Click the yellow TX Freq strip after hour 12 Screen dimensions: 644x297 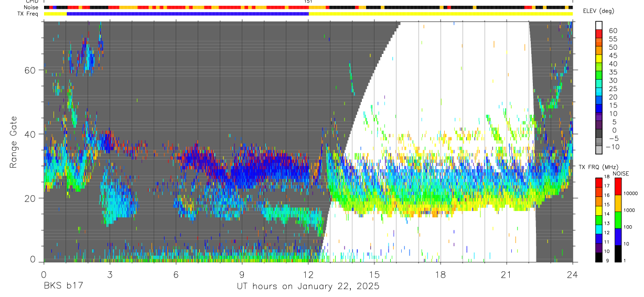[441, 14]
